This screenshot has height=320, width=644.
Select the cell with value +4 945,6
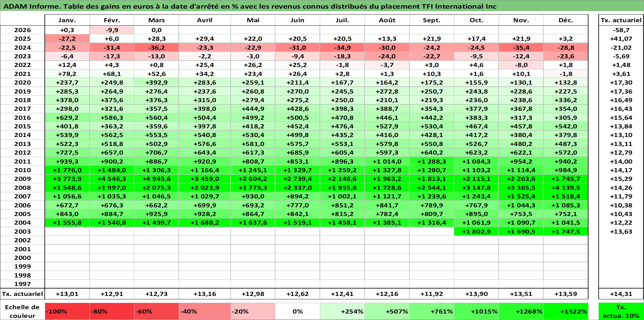pyautogui.click(x=157, y=179)
